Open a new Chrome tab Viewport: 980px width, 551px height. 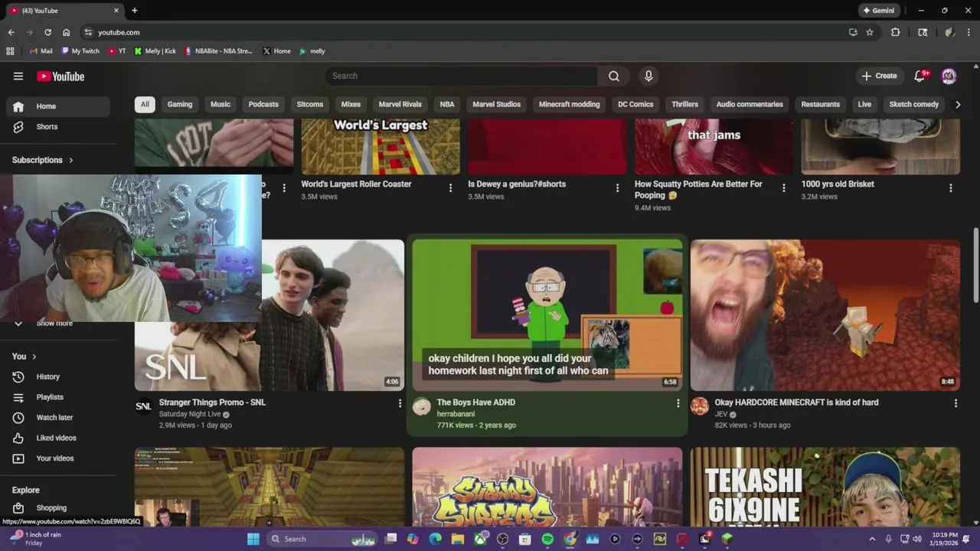[x=135, y=11]
